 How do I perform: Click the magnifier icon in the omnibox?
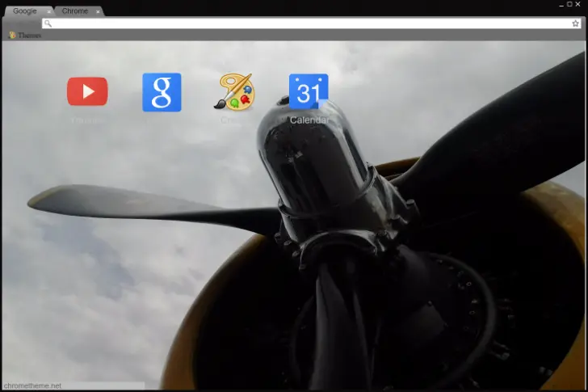pyautogui.click(x=48, y=23)
